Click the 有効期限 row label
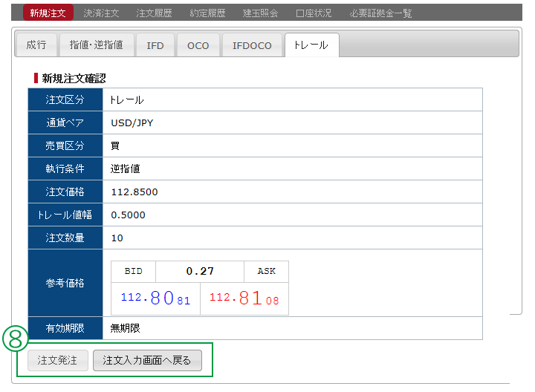Screen dimensions: 535x392 point(65,328)
